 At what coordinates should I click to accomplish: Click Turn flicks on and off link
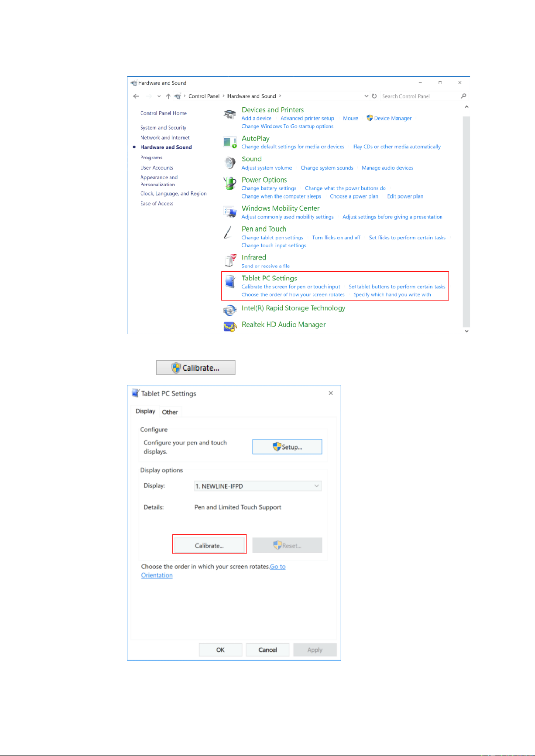coord(336,237)
